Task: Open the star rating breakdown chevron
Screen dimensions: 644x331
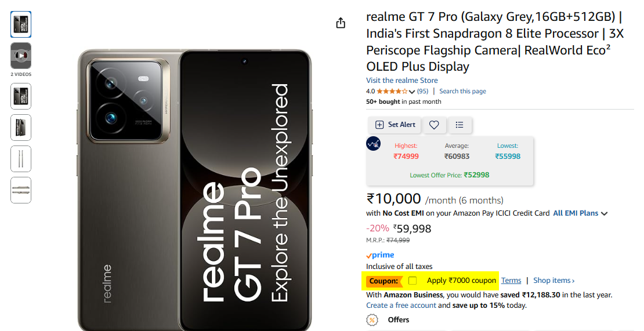Action: point(412,92)
